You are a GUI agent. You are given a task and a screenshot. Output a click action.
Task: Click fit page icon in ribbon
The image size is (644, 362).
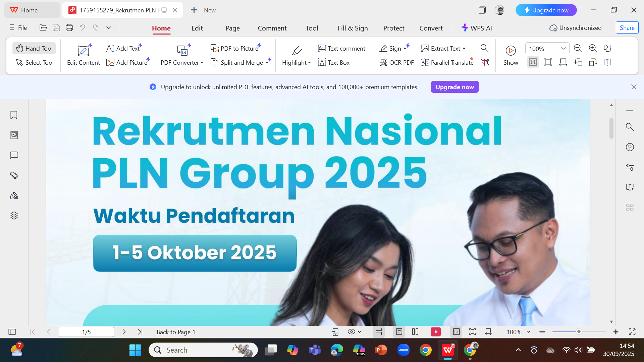(548, 62)
